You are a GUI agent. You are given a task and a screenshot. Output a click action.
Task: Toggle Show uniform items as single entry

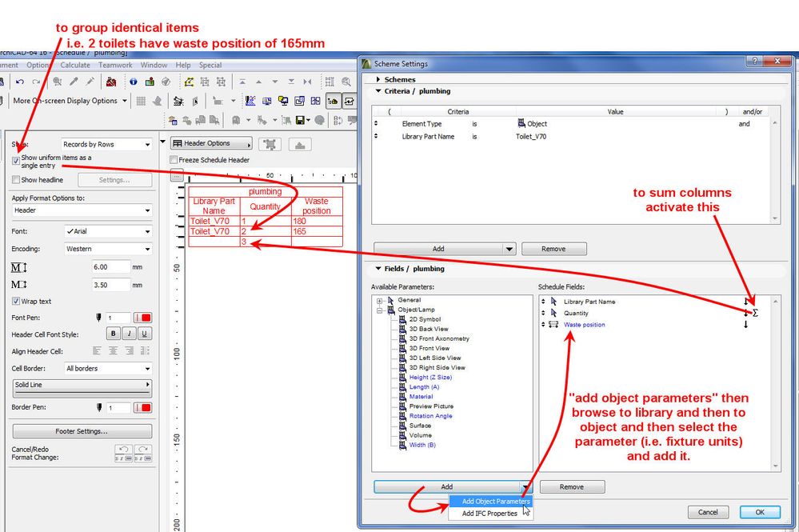pyautogui.click(x=16, y=161)
